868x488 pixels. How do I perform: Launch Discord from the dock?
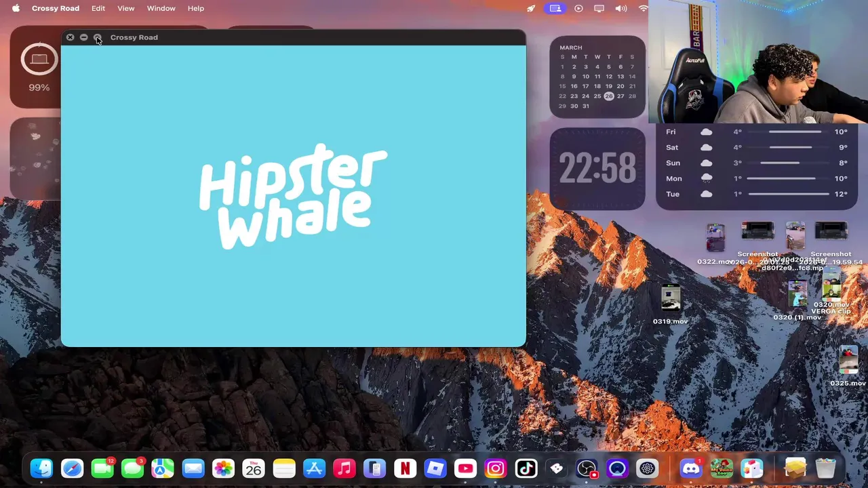coord(691,468)
